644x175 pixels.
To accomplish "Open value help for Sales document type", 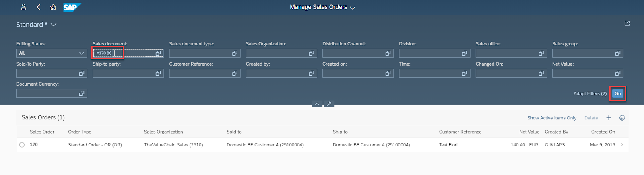I will pyautogui.click(x=235, y=53).
